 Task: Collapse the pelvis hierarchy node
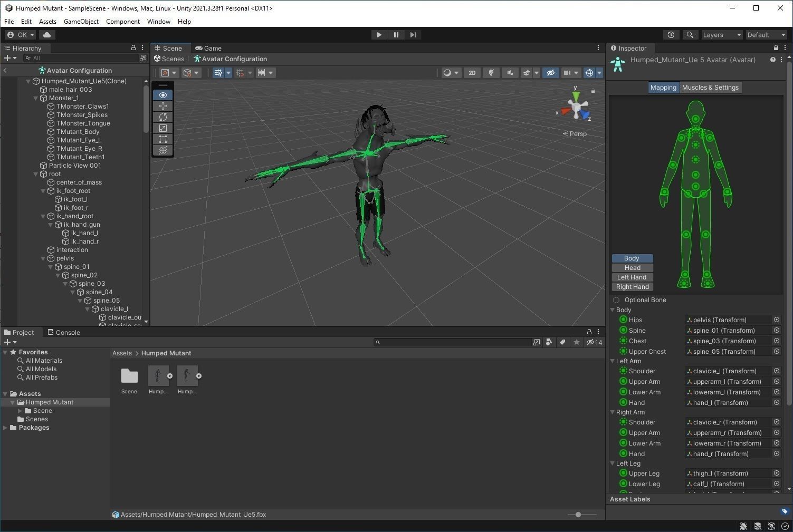point(44,258)
